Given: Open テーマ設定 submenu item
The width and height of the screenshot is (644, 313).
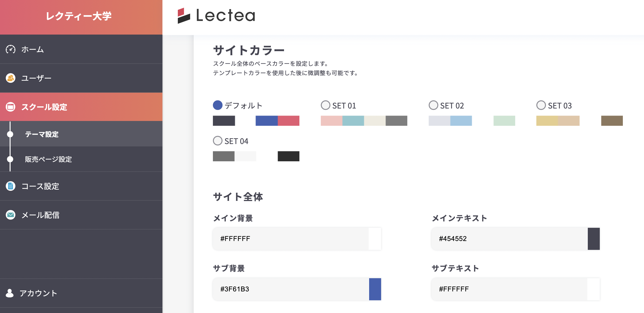Looking at the screenshot, I should pyautogui.click(x=42, y=134).
